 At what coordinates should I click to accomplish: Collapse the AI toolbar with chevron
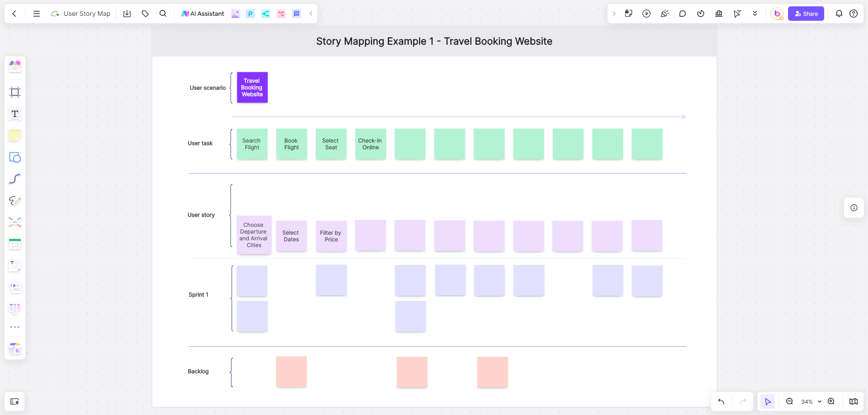coord(311,14)
